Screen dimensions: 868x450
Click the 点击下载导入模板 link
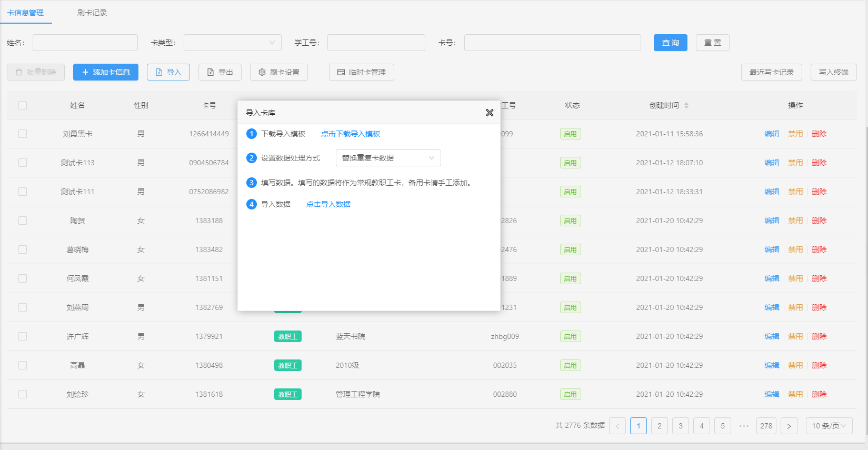(351, 134)
